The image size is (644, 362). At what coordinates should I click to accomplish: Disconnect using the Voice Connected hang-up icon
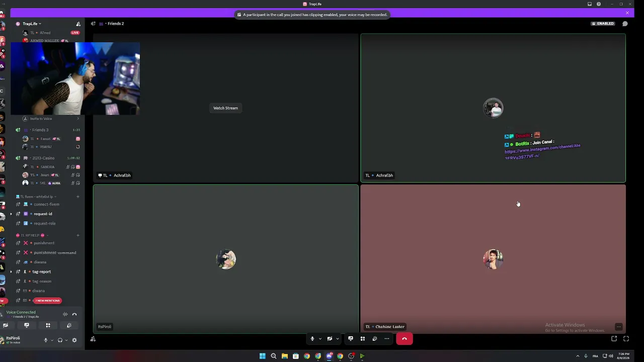pyautogui.click(x=74, y=314)
